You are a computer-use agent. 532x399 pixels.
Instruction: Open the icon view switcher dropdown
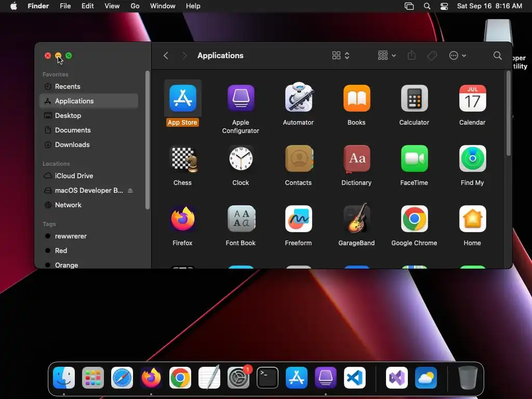tap(341, 56)
